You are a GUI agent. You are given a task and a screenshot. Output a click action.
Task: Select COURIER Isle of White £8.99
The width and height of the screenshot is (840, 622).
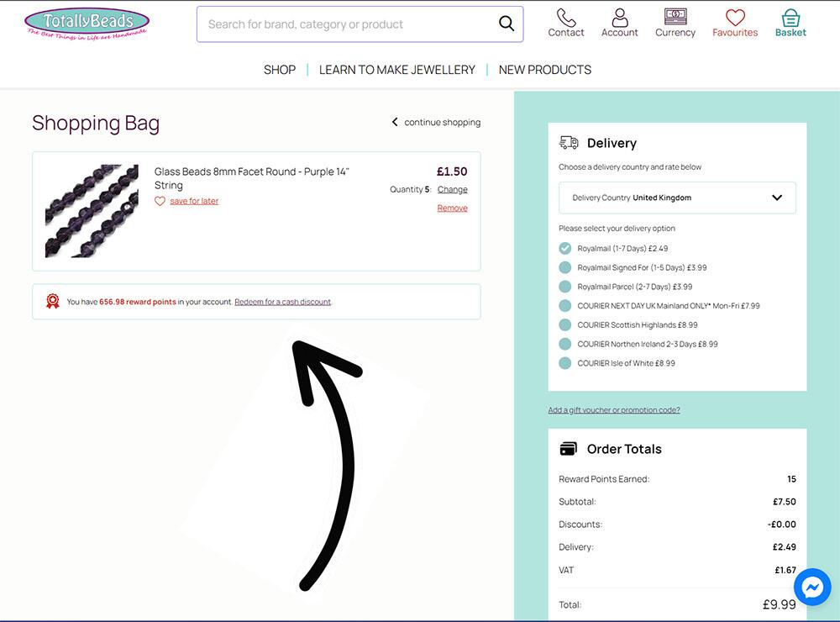pyautogui.click(x=565, y=363)
